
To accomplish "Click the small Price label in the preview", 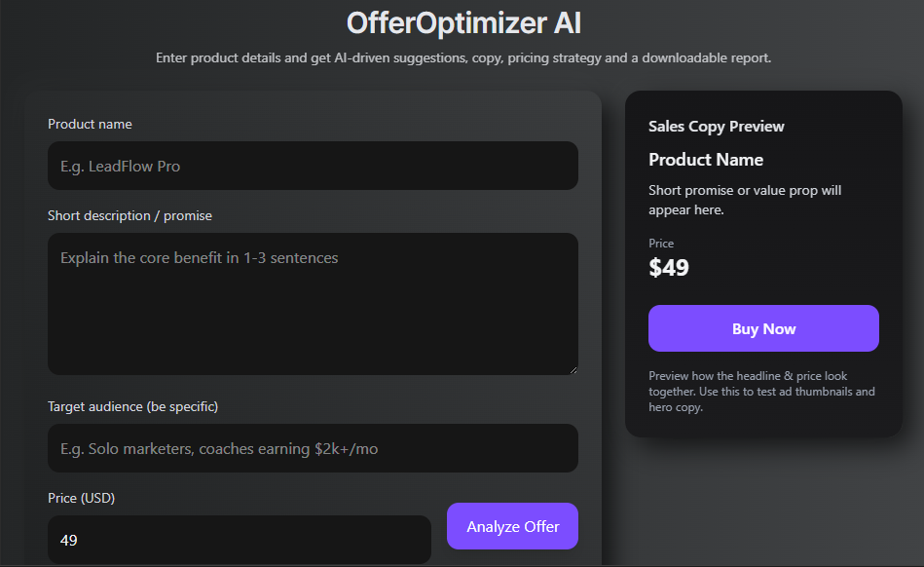I will click(x=660, y=244).
